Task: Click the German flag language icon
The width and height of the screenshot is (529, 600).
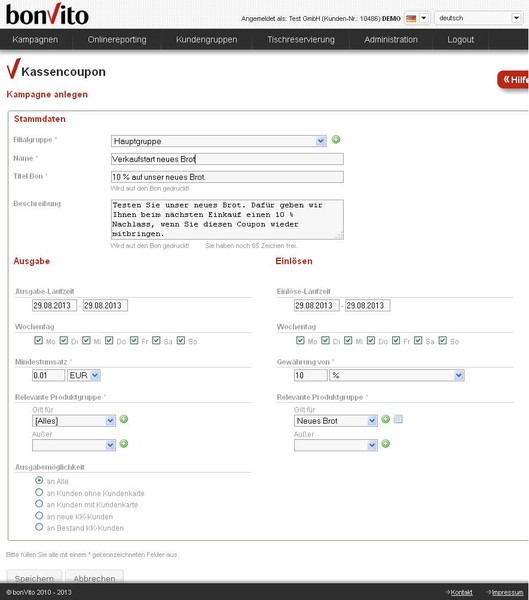Action: pos(411,18)
